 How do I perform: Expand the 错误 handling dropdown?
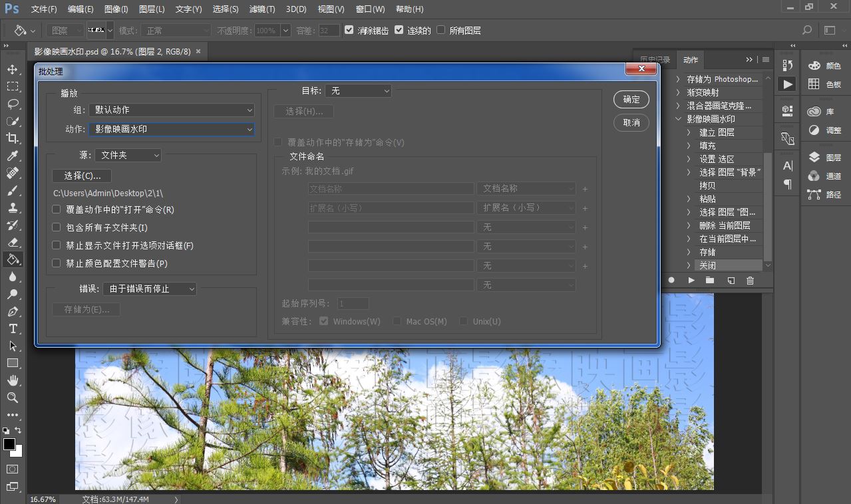[150, 289]
